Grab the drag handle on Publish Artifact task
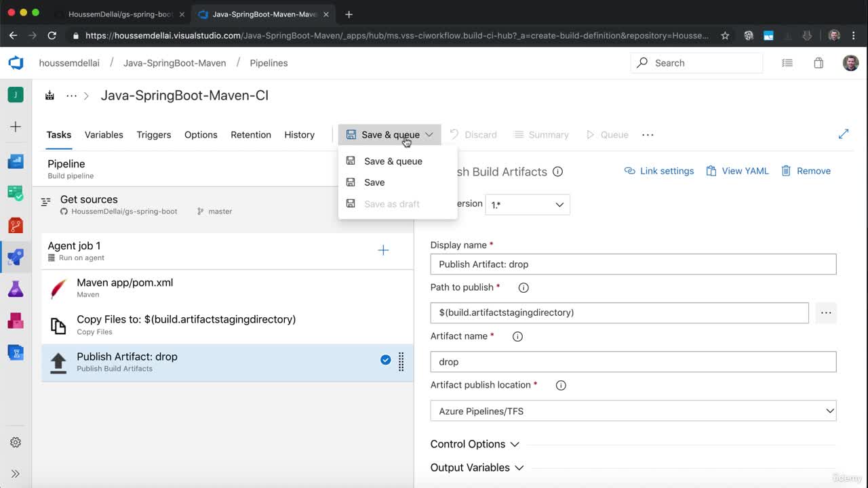868x488 pixels. tap(401, 361)
